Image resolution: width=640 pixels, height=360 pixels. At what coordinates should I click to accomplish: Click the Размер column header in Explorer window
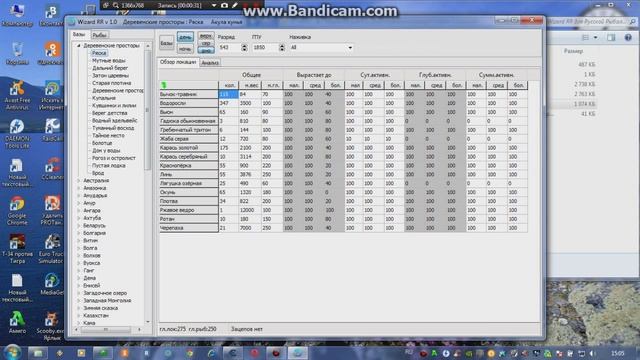(x=573, y=51)
